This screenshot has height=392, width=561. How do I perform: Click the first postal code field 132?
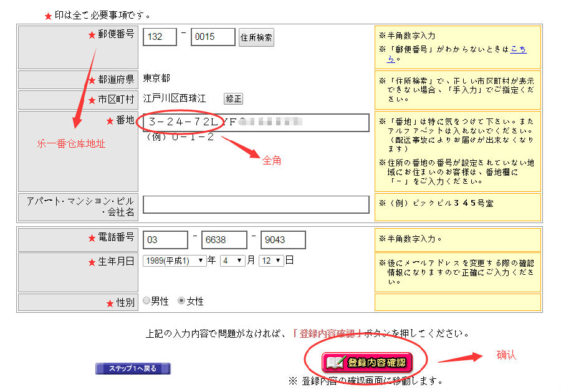click(x=160, y=37)
